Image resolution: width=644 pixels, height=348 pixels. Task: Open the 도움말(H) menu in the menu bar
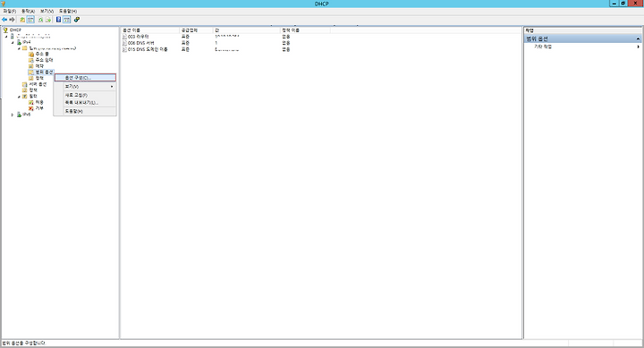[x=68, y=11]
